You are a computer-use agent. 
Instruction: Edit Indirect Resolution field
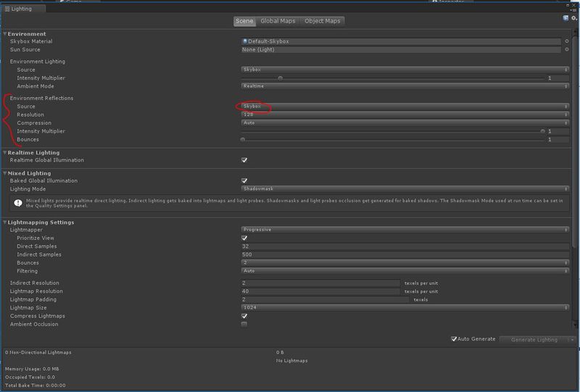tap(320, 283)
